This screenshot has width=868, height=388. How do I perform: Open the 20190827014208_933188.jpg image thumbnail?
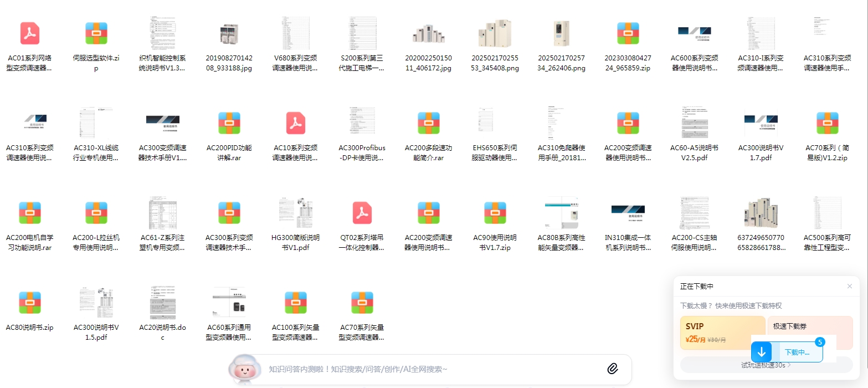[229, 33]
